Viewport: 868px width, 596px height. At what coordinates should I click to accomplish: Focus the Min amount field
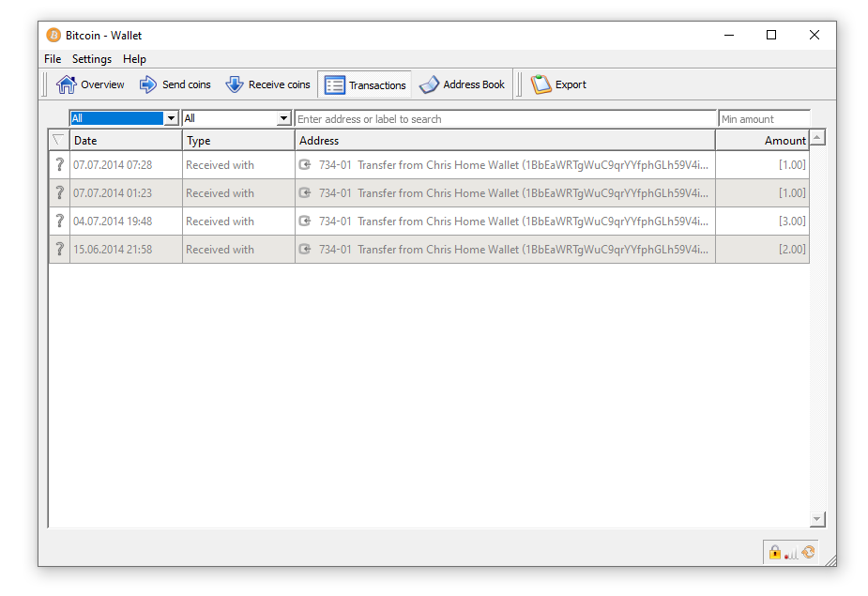[x=764, y=118]
